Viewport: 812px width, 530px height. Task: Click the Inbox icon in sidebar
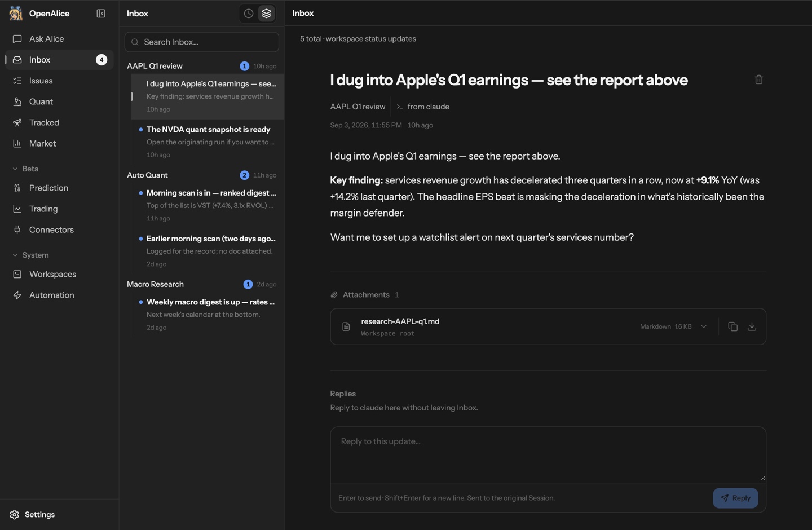pyautogui.click(x=17, y=60)
